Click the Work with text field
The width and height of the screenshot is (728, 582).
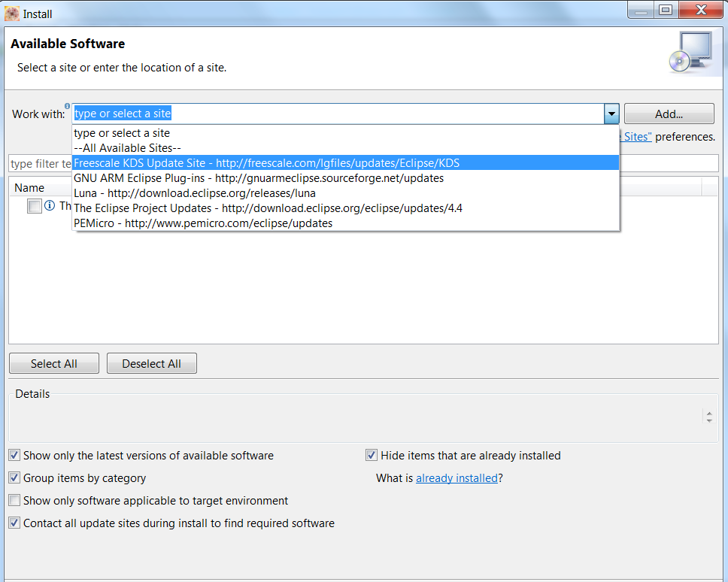(338, 114)
